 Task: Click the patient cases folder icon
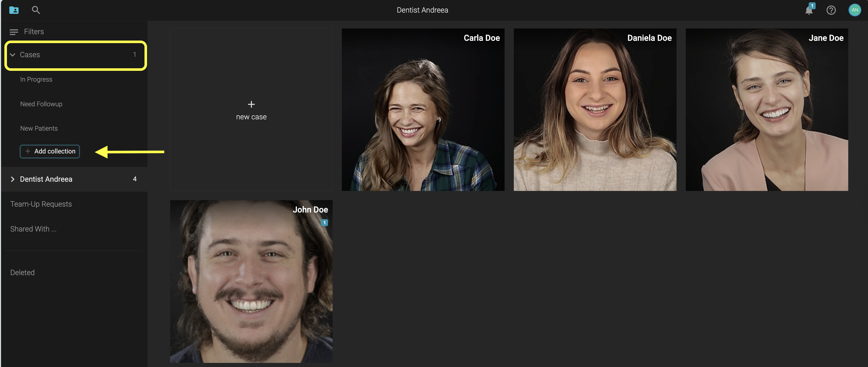(14, 10)
